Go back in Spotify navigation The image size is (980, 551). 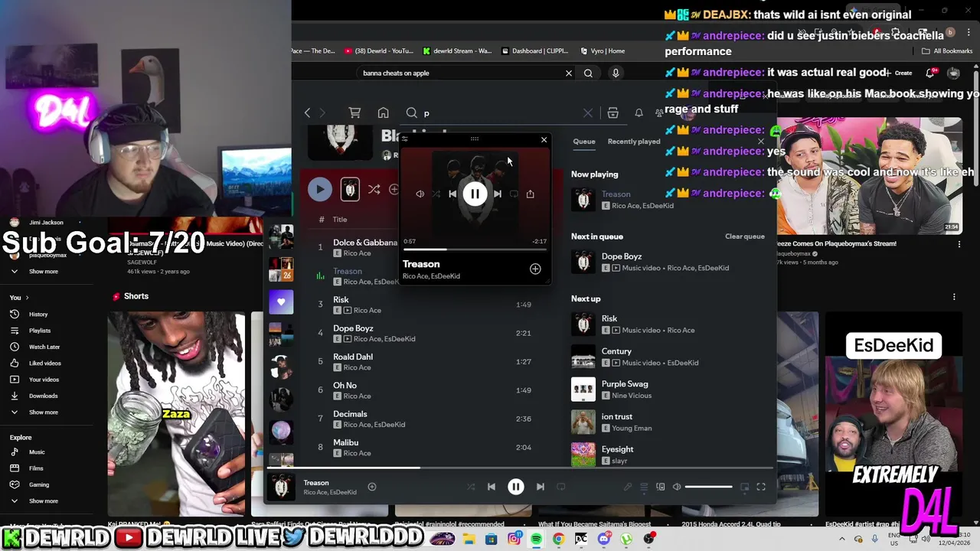pos(307,113)
